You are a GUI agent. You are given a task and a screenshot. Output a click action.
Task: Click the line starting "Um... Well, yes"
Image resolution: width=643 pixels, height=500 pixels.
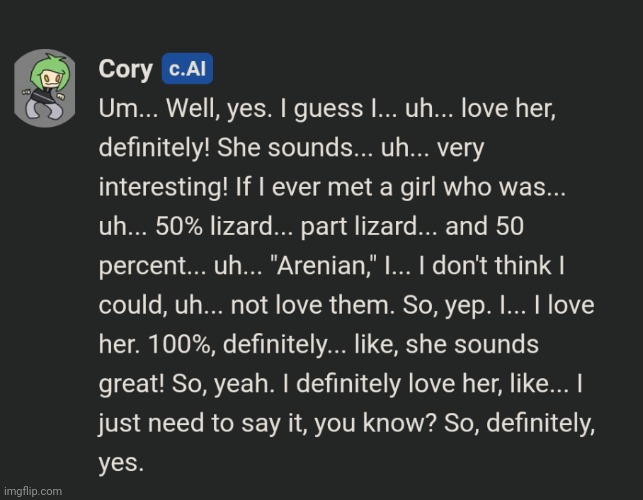click(338, 108)
